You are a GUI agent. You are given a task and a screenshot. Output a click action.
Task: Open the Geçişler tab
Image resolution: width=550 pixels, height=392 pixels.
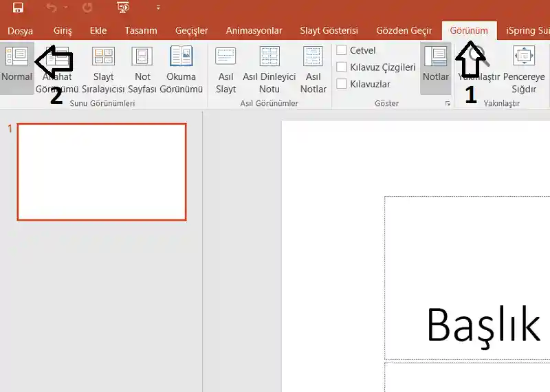click(192, 31)
